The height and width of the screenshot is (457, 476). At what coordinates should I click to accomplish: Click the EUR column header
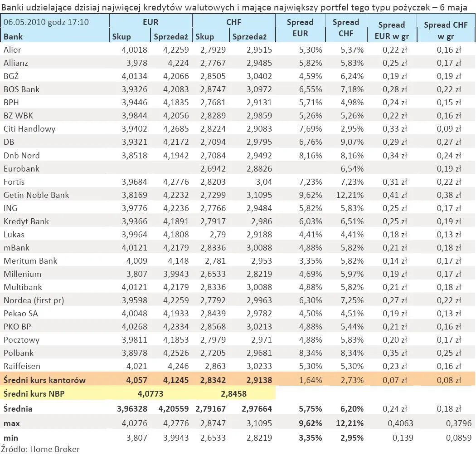(151, 22)
